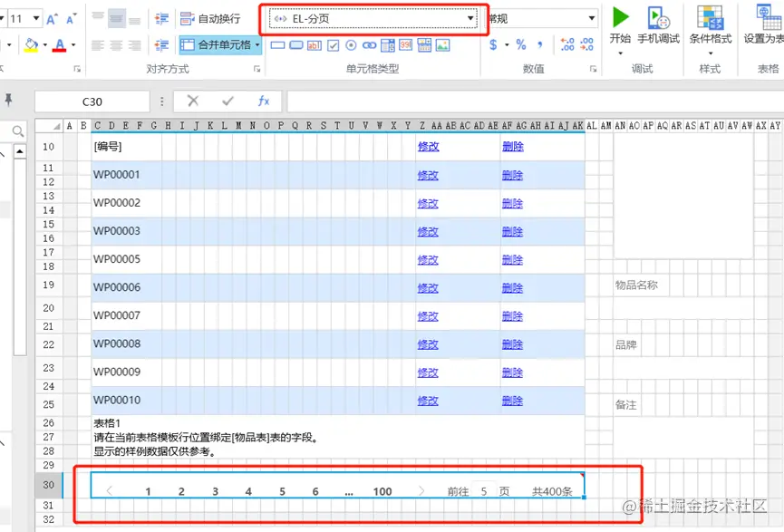Viewport: 784px width, 532px height.
Task: Click the 合并单元格 merge cells button
Action: (x=216, y=45)
